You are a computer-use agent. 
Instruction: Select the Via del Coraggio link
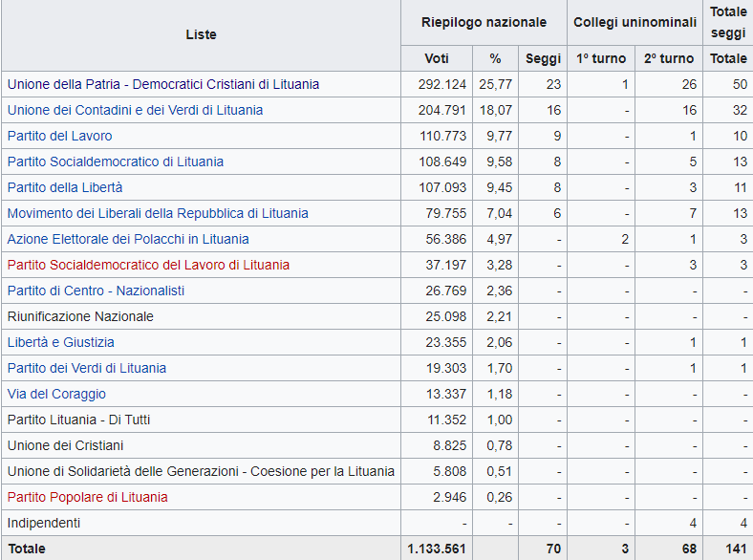(56, 394)
